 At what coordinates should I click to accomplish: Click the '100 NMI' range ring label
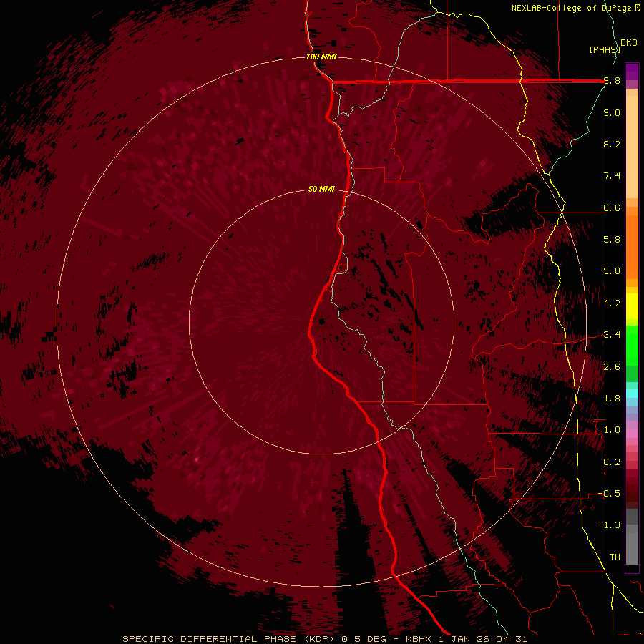[321, 57]
